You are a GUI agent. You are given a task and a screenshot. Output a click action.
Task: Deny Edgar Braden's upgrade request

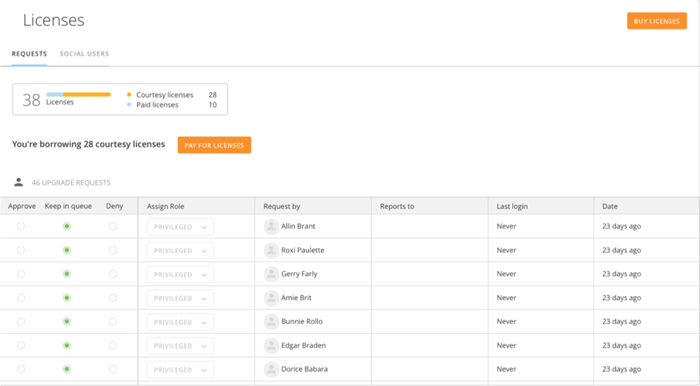(113, 345)
